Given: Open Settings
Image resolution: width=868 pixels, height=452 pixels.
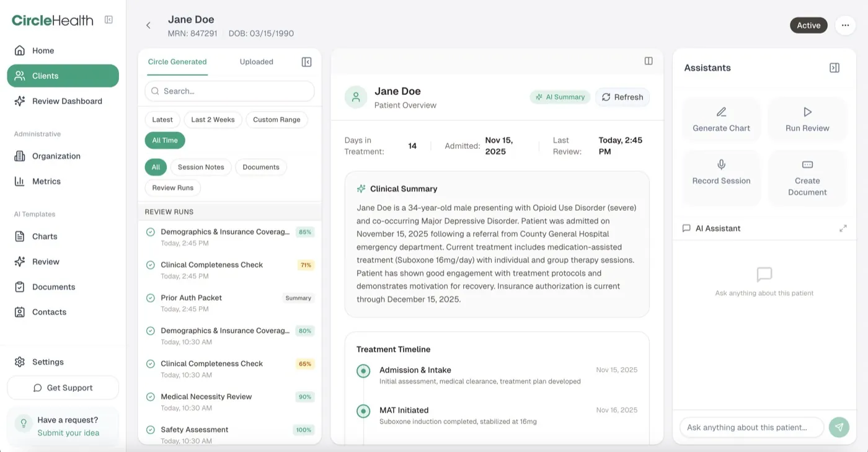Looking at the screenshot, I should point(63,362).
